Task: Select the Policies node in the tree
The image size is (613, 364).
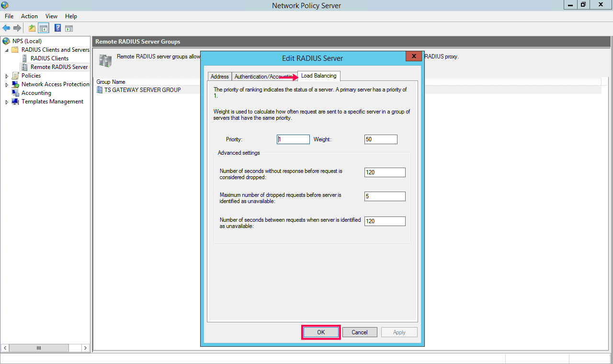Action: (31, 76)
